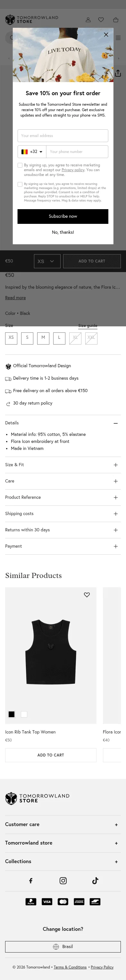Add Icon Rib Tank Top to wishlist
Viewport: 126px width, 980px height.
[x=87, y=595]
